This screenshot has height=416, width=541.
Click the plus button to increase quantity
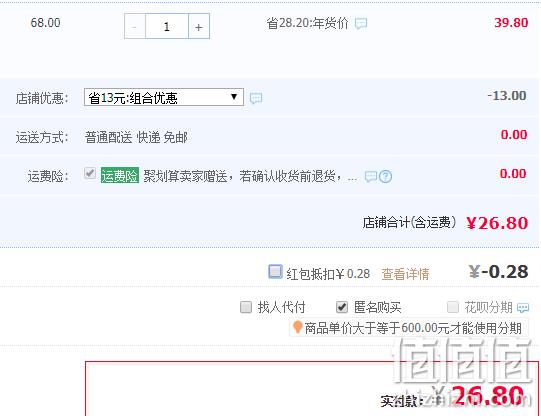click(x=199, y=26)
